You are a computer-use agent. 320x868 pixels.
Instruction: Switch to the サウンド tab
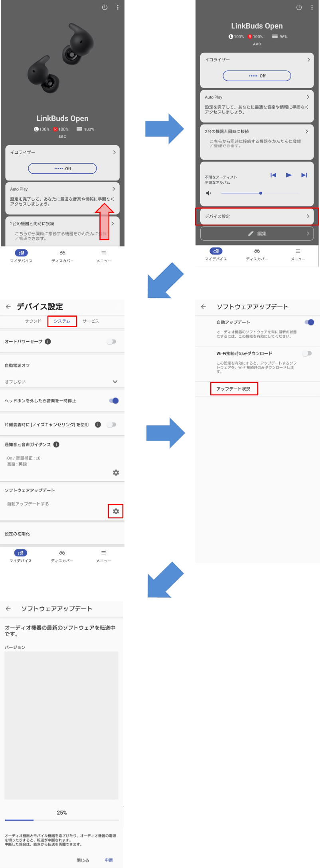(x=33, y=321)
